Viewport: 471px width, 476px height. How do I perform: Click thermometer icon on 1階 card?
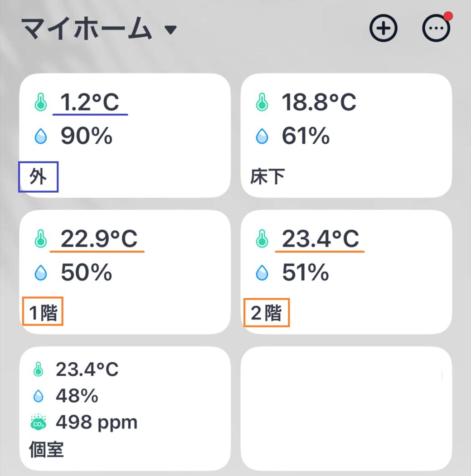coord(41,239)
